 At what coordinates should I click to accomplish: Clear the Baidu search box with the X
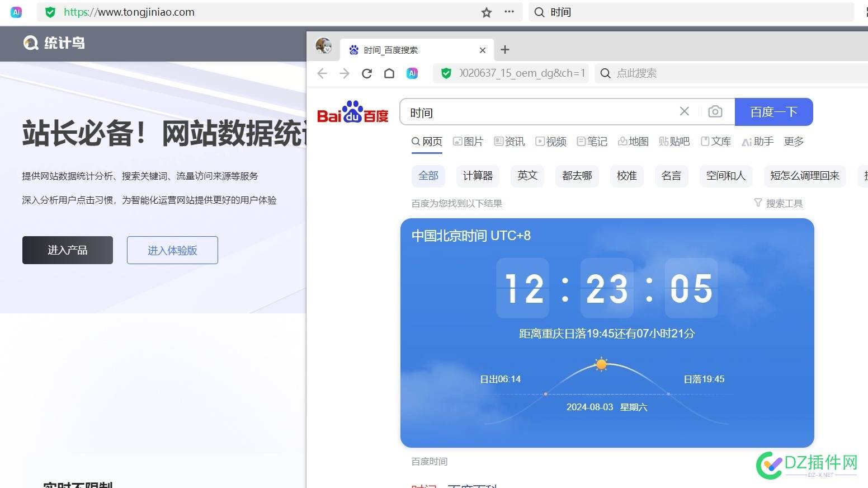685,111
